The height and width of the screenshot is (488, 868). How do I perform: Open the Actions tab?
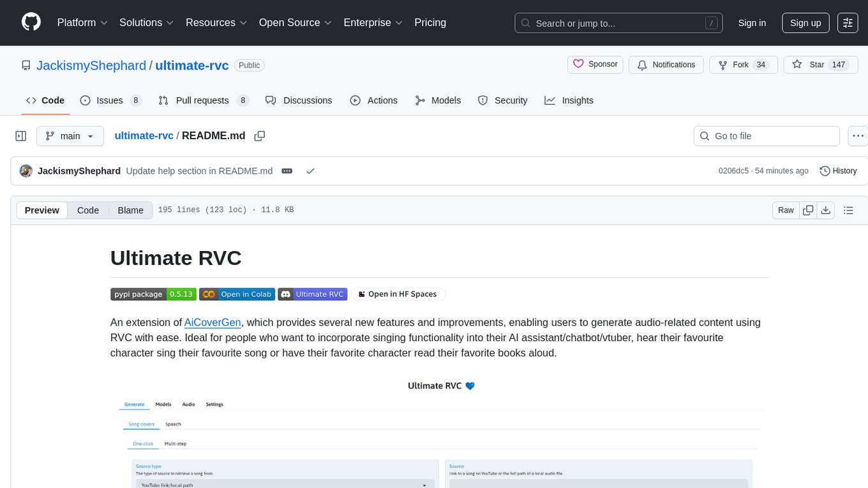click(374, 100)
